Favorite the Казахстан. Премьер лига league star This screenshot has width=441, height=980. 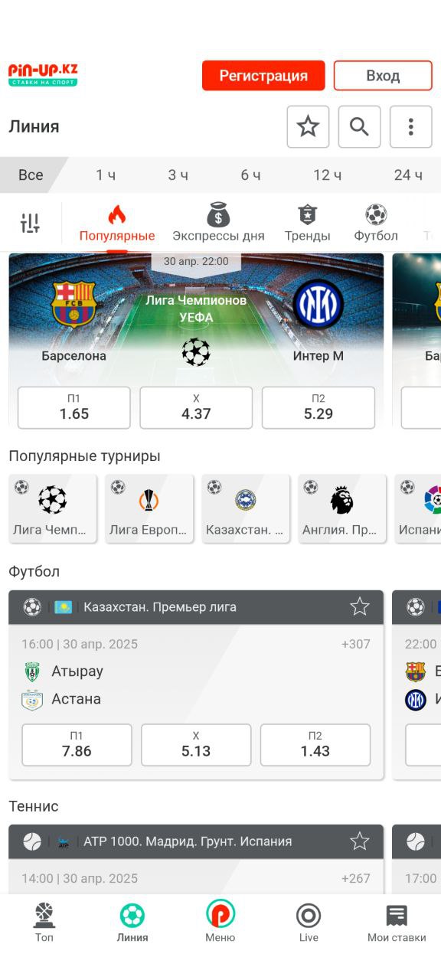pyautogui.click(x=360, y=607)
